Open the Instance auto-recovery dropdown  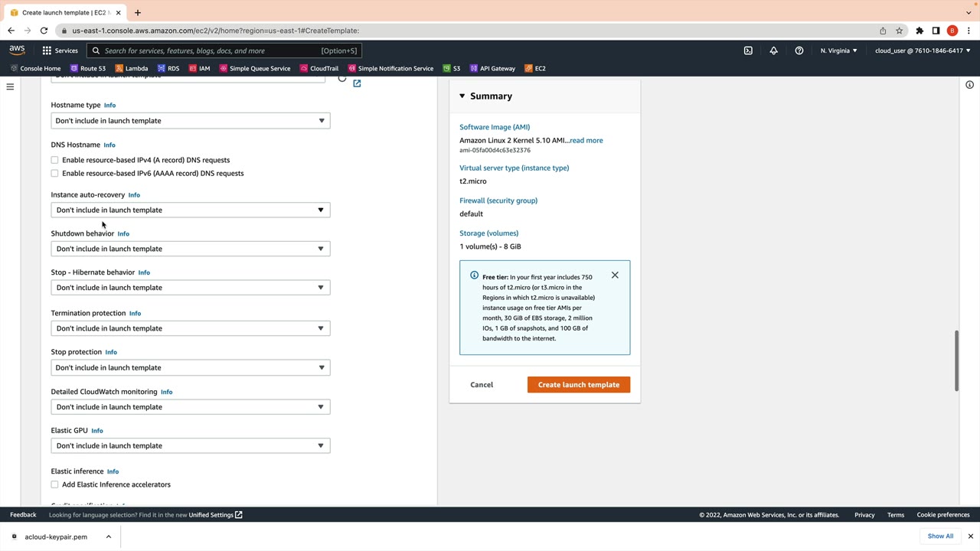tap(191, 210)
